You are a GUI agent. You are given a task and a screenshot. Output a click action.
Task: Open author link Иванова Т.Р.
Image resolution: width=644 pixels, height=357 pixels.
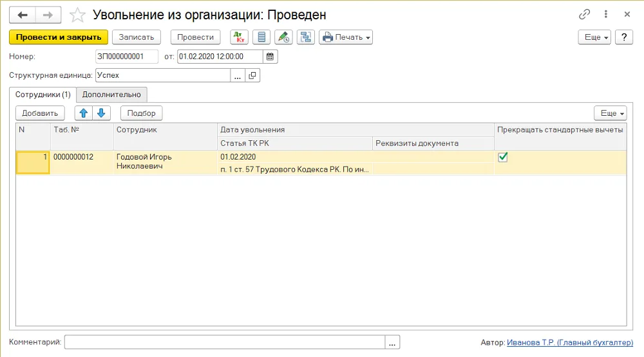click(x=570, y=342)
